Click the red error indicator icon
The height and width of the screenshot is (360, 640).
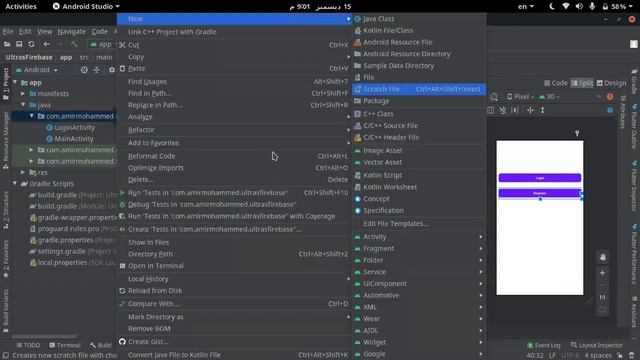pos(610,97)
